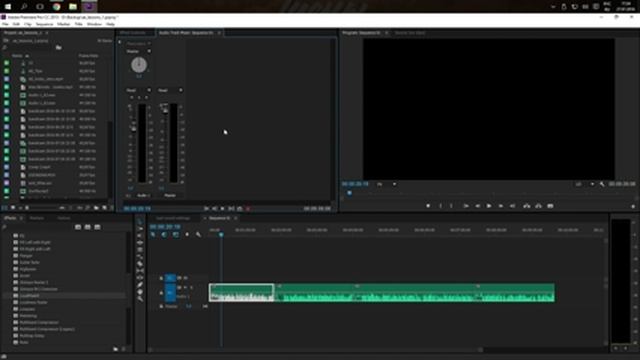The height and width of the screenshot is (360, 640).
Task: Open Master track automation Read dropdown
Action: click(x=171, y=90)
